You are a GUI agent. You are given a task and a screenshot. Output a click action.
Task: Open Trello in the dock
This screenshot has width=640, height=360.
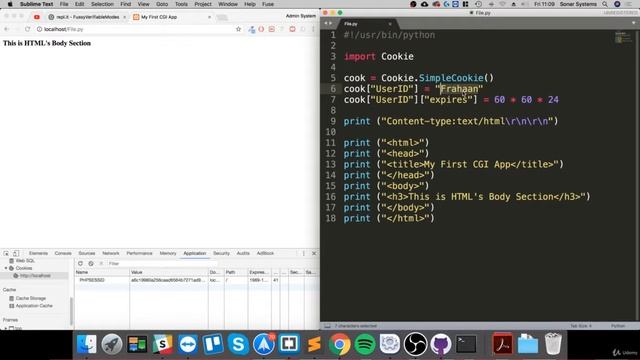213,344
